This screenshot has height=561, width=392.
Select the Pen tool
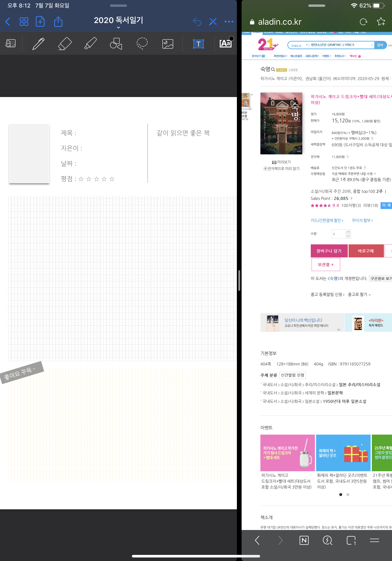click(38, 44)
